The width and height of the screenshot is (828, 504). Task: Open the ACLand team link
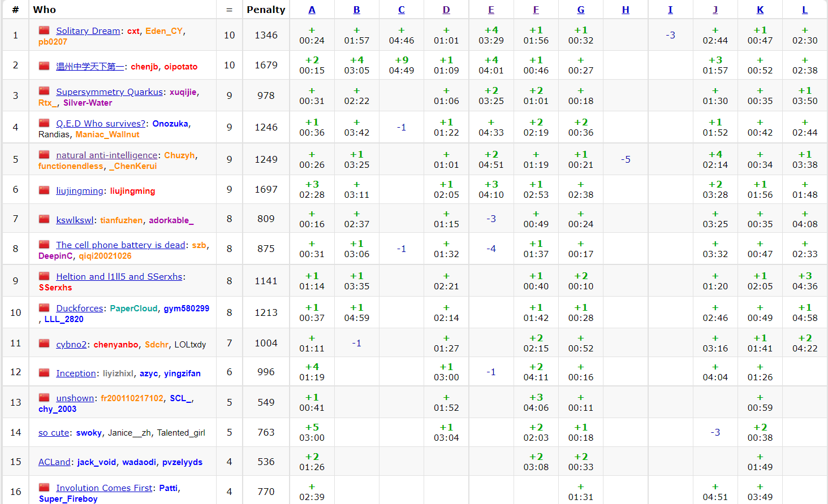[54, 462]
